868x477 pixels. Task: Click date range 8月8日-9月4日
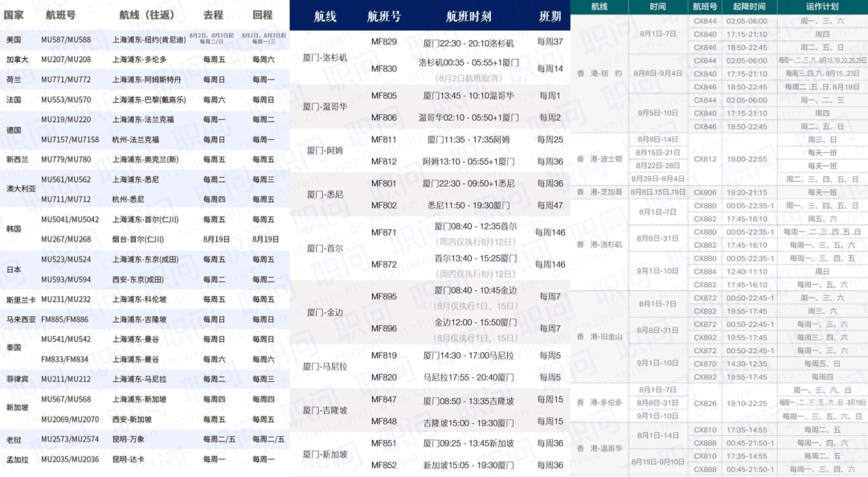point(657,73)
